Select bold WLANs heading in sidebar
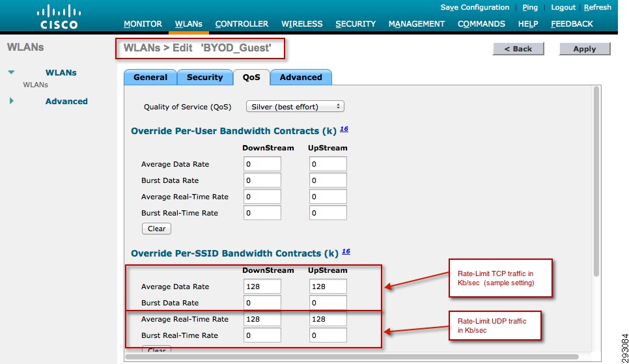The height and width of the screenshot is (364, 629). (x=61, y=73)
